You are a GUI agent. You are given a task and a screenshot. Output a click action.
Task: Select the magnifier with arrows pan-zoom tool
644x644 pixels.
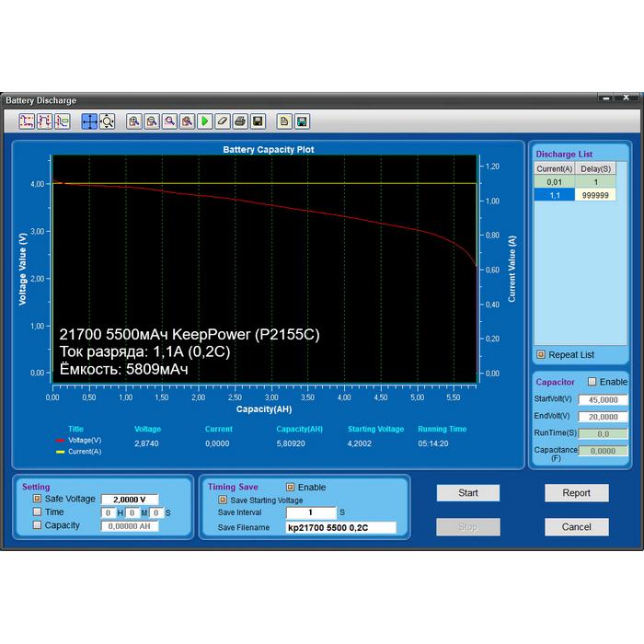[107, 121]
